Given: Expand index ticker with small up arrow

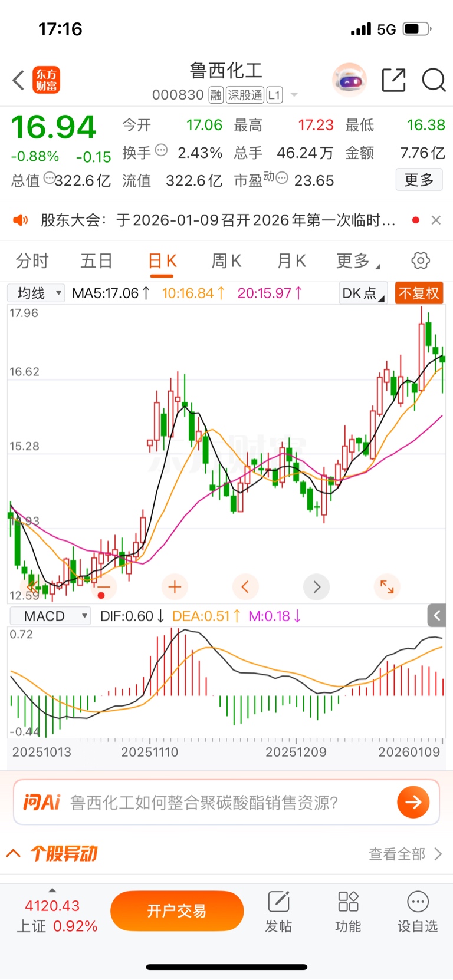Looking at the screenshot, I should click(52, 890).
